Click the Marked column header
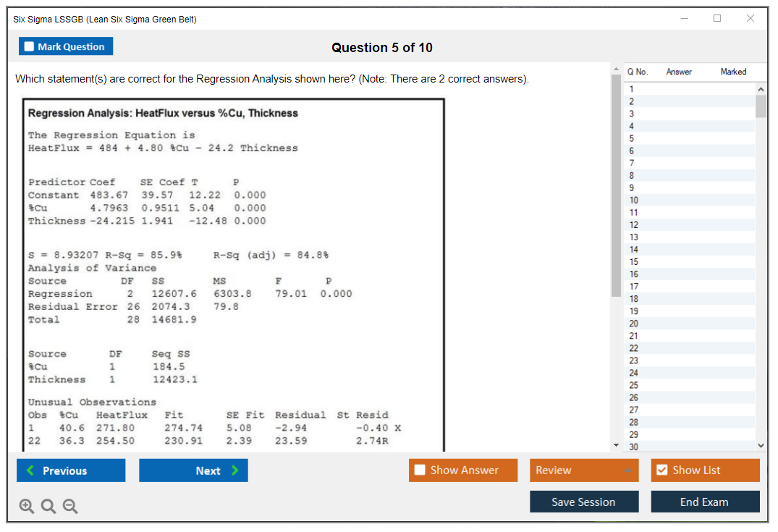Viewport: 778px width, 532px height. point(733,72)
